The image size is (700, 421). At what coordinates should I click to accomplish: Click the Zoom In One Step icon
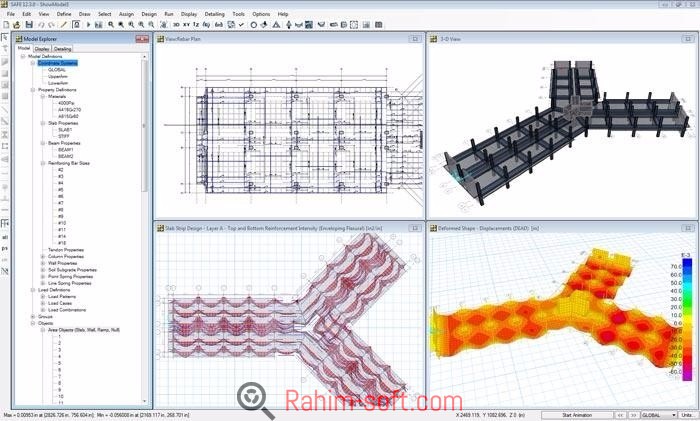tap(141, 25)
